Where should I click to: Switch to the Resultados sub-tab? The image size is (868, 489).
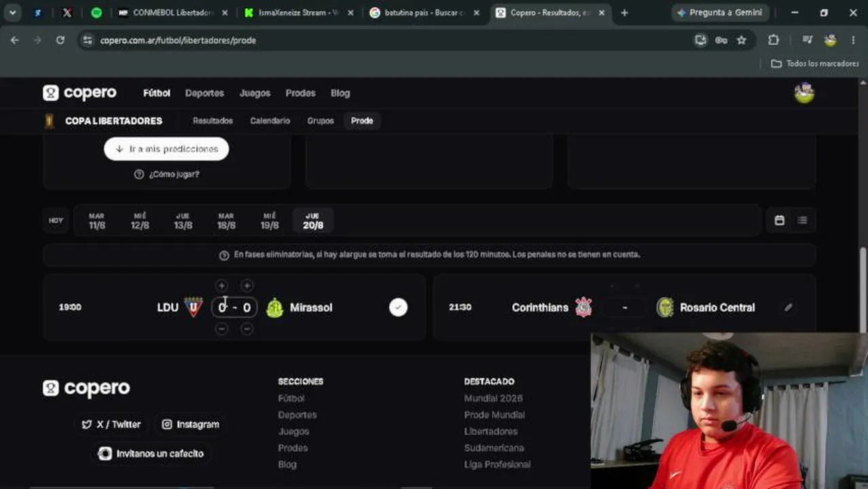[213, 121]
